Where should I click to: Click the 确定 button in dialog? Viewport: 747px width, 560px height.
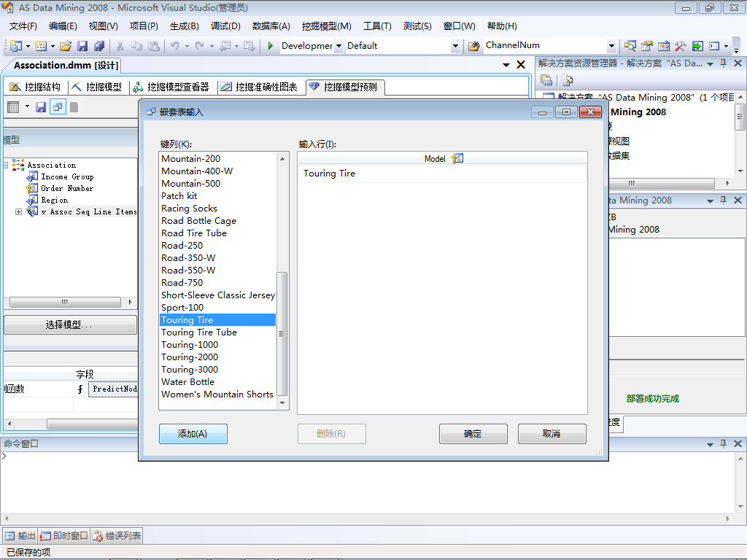point(473,434)
